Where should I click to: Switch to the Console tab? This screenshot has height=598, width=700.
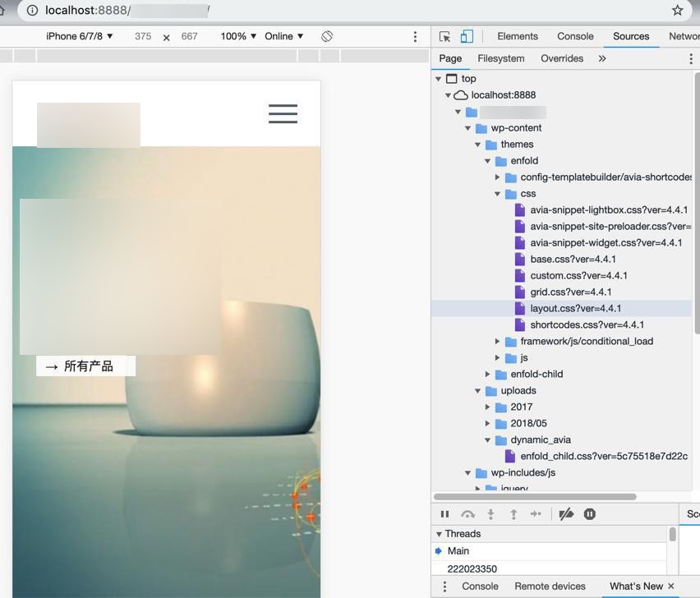click(x=575, y=36)
